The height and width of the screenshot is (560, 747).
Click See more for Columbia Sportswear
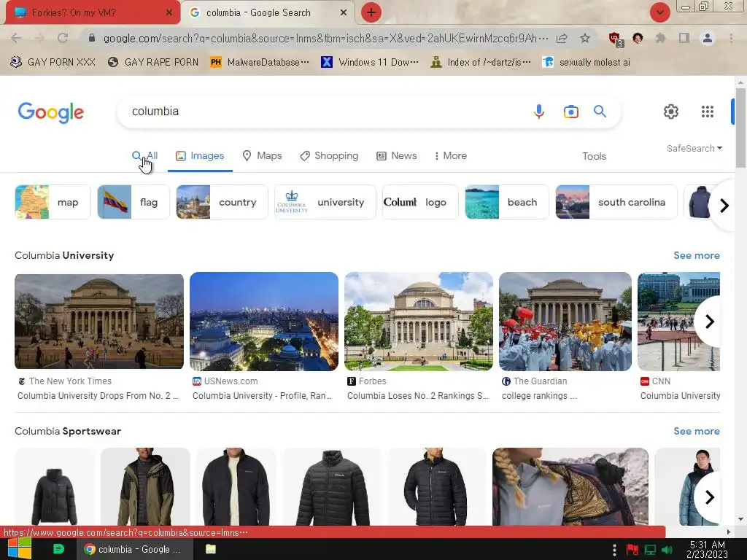(x=696, y=431)
